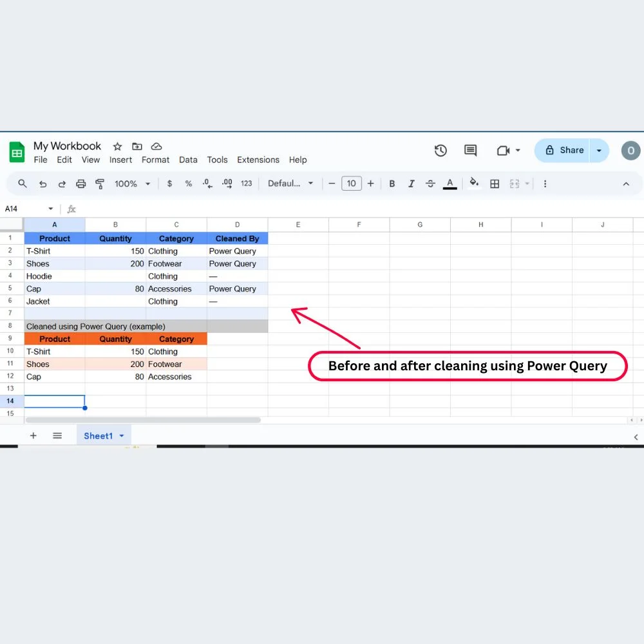Expand merge cells options arrow

pos(527,184)
